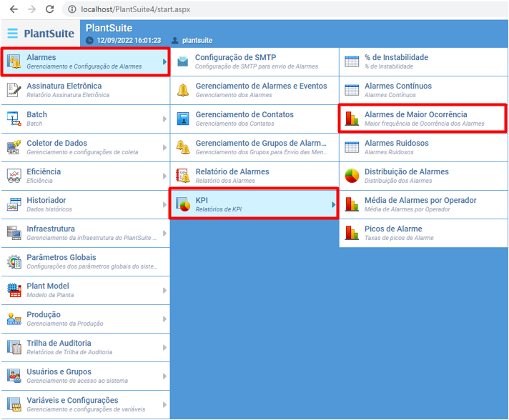Expand the Variáveis e Configurações submenu arrow
Screen dimensions: 509x420
click(x=164, y=404)
